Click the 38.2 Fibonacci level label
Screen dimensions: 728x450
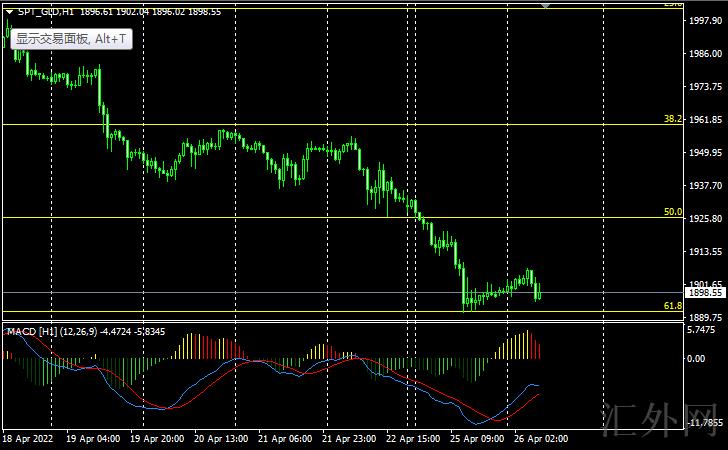[x=672, y=119]
